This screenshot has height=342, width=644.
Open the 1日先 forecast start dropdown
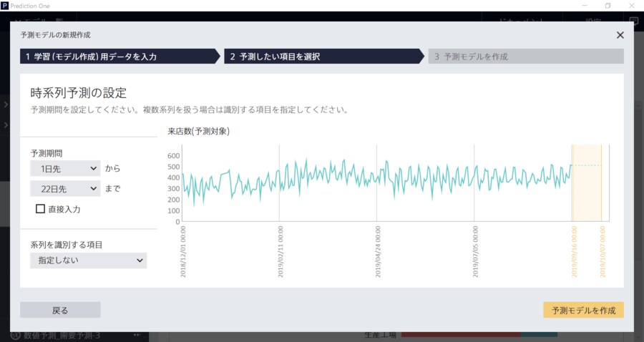[65, 168]
